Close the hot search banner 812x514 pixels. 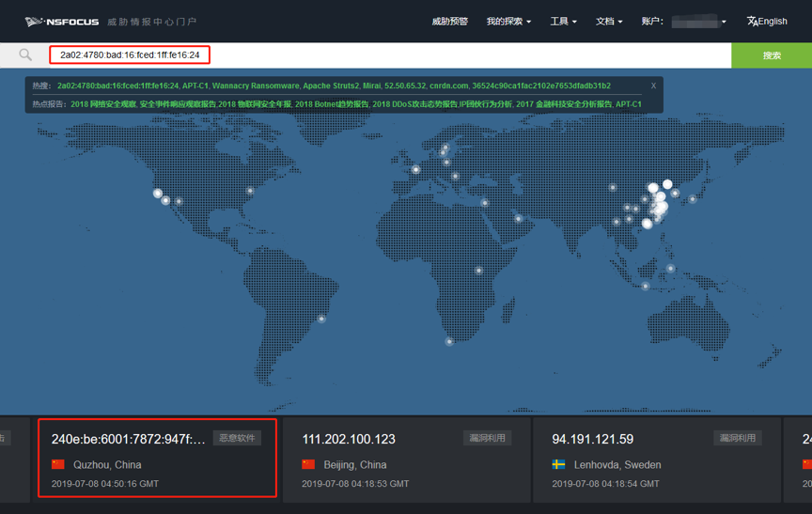[653, 86]
